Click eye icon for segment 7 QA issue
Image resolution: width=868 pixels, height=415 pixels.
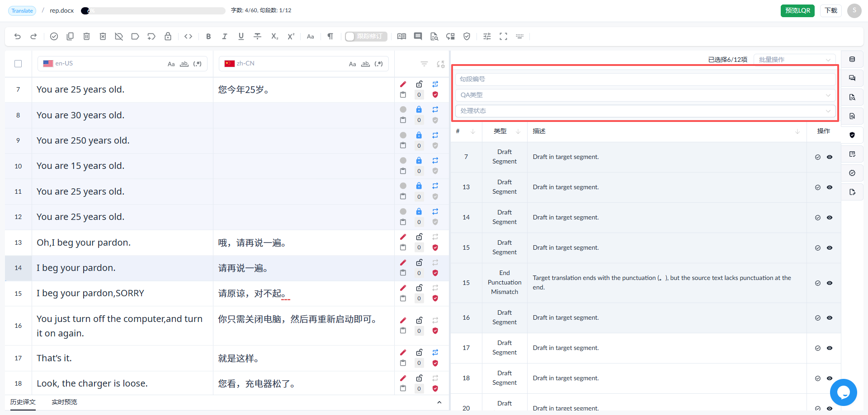pyautogui.click(x=830, y=157)
